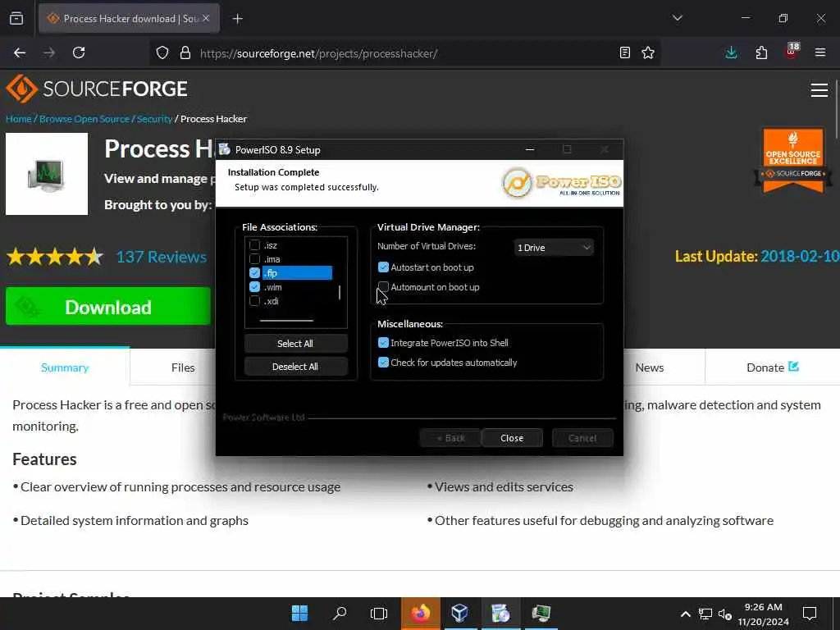Click the site padlock icon
The height and width of the screenshot is (630, 840).
[x=185, y=53]
